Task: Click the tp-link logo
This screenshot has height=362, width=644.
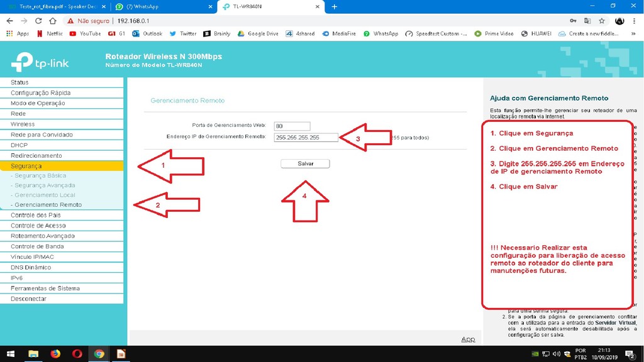Action: pos(40,62)
